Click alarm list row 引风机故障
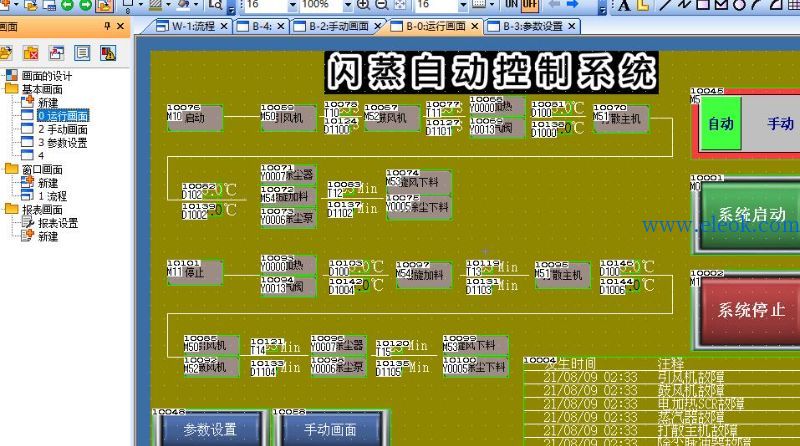The height and width of the screenshot is (446, 800). (x=690, y=377)
